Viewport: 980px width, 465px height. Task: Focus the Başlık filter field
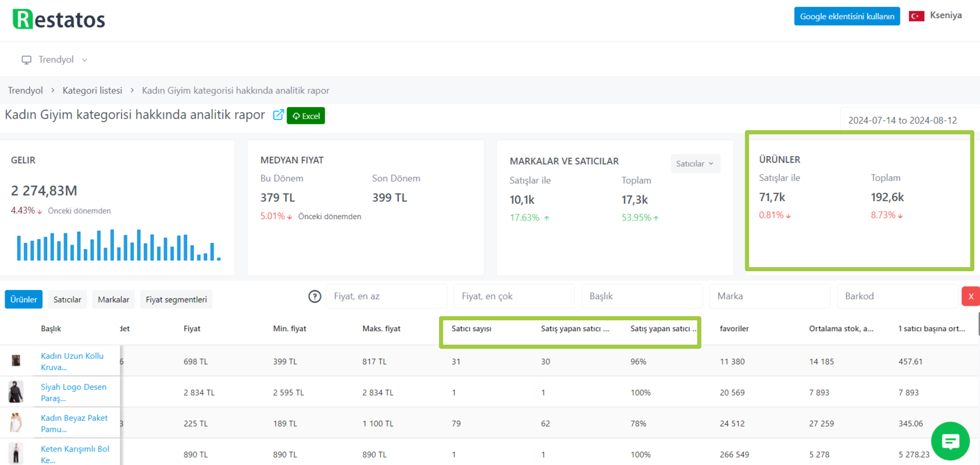pos(642,296)
